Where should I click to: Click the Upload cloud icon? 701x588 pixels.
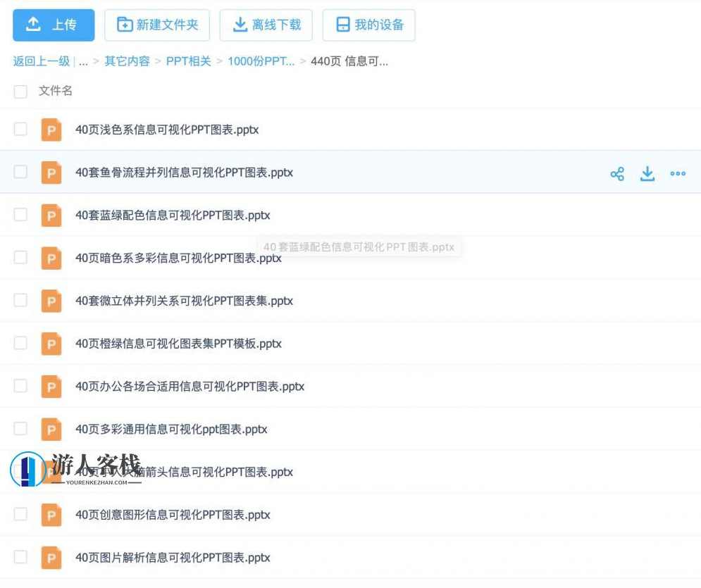pos(33,24)
